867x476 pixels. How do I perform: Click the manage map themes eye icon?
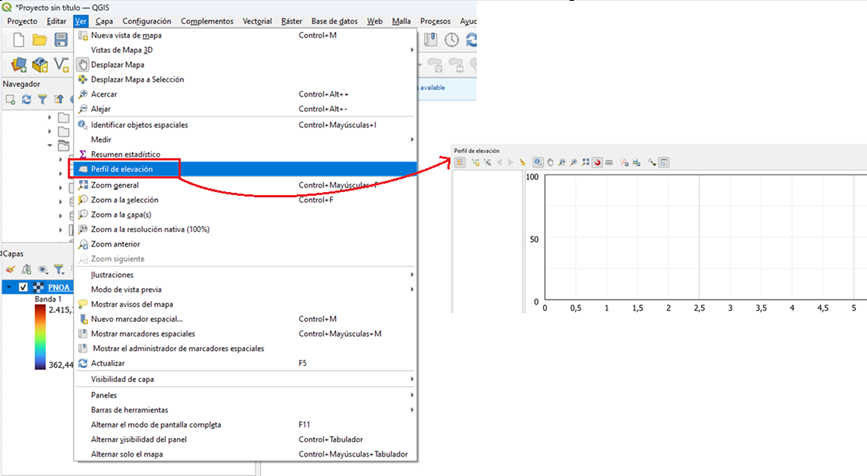(x=42, y=269)
